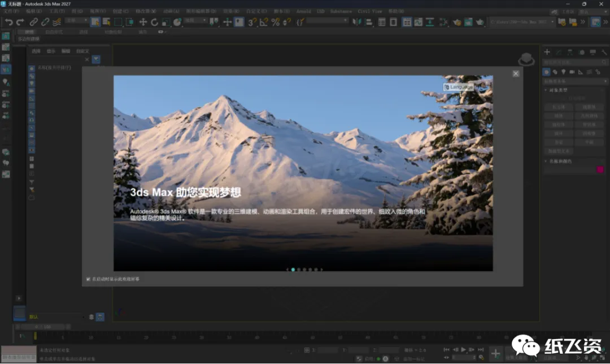Select the Unlink Selection tool
Viewport: 610px width, 364px height.
pyautogui.click(x=45, y=22)
